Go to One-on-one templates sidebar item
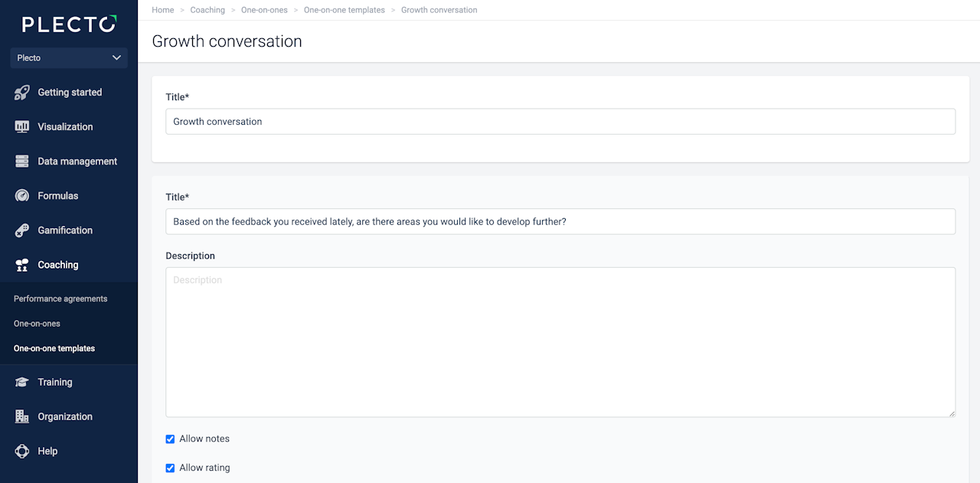The image size is (980, 483). [54, 348]
